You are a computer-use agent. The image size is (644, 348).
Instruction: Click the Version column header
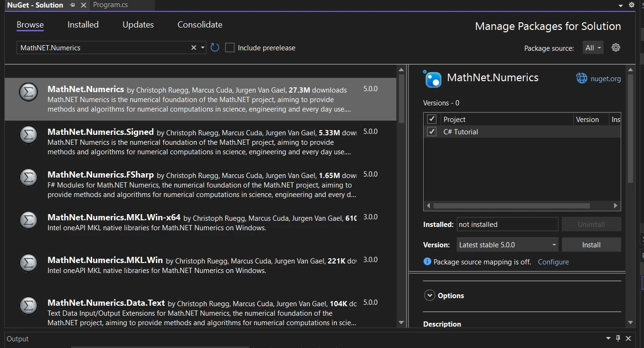pyautogui.click(x=591, y=119)
